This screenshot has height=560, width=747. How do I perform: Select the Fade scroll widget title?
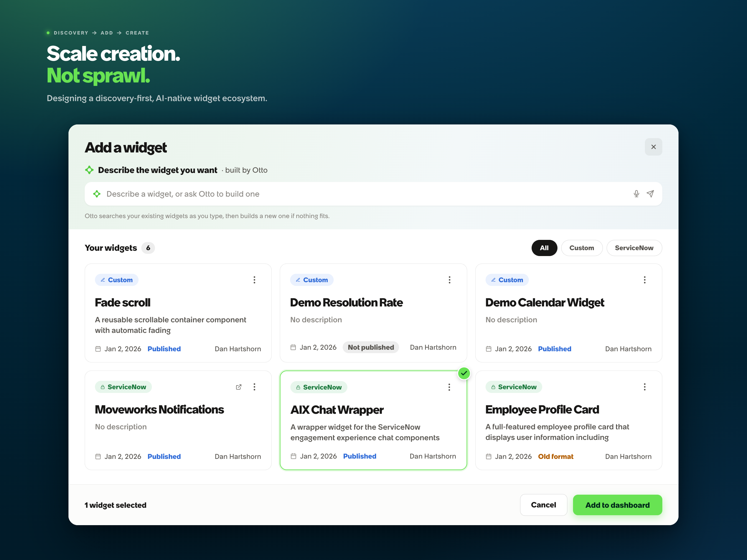click(x=123, y=302)
